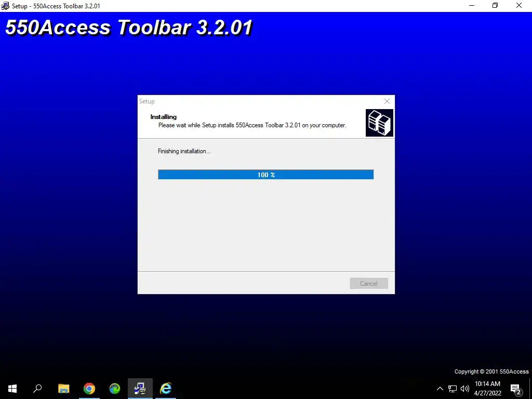This screenshot has height=399, width=532.
Task: Open the notification center with 2 notifications
Action: pyautogui.click(x=516, y=389)
